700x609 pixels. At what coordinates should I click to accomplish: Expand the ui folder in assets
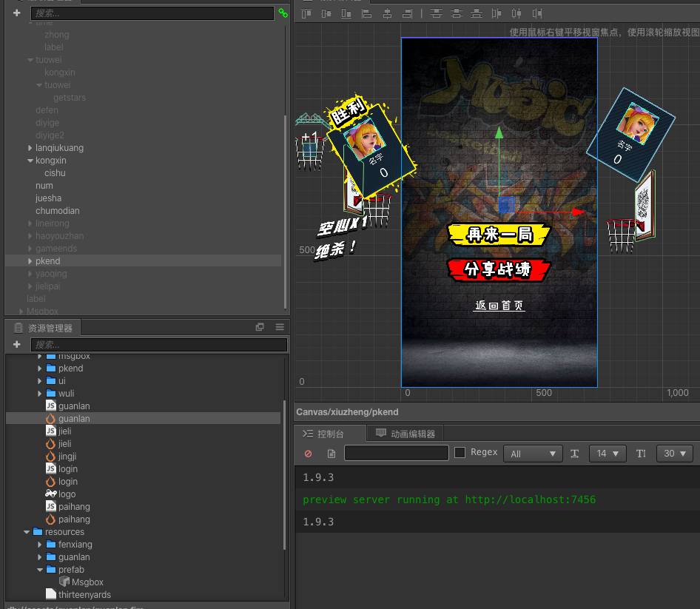(x=40, y=381)
